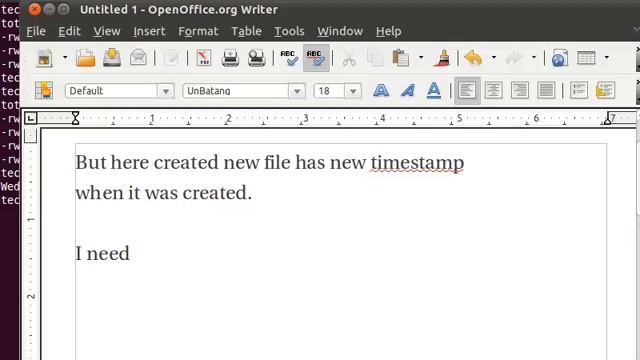
Task: Open Styles and Formatting window icon
Action: pyautogui.click(x=44, y=90)
